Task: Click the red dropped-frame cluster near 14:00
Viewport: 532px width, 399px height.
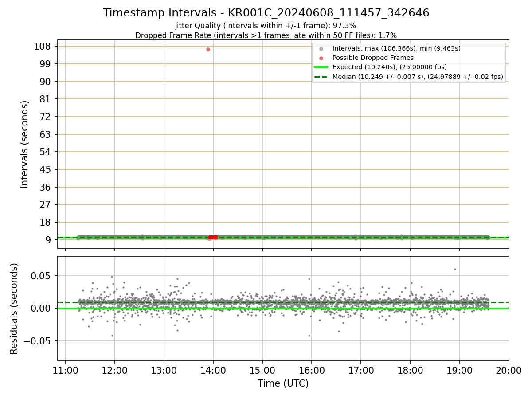Action: pos(213,237)
